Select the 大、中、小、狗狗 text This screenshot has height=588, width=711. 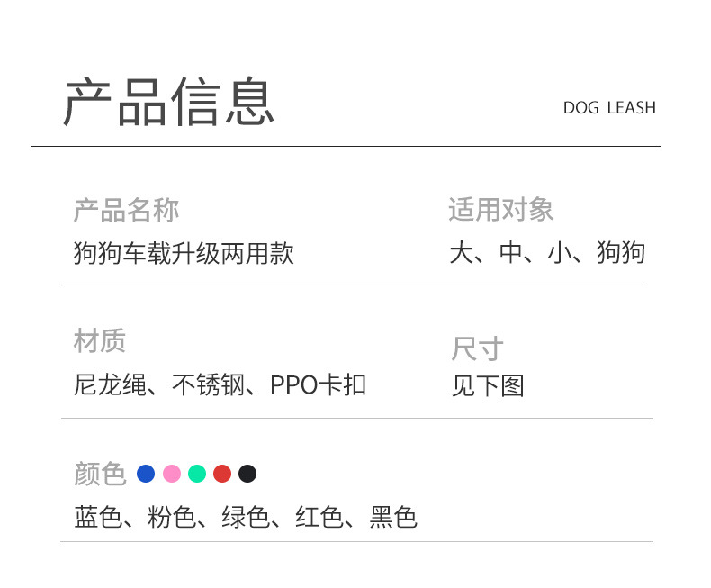547,253
